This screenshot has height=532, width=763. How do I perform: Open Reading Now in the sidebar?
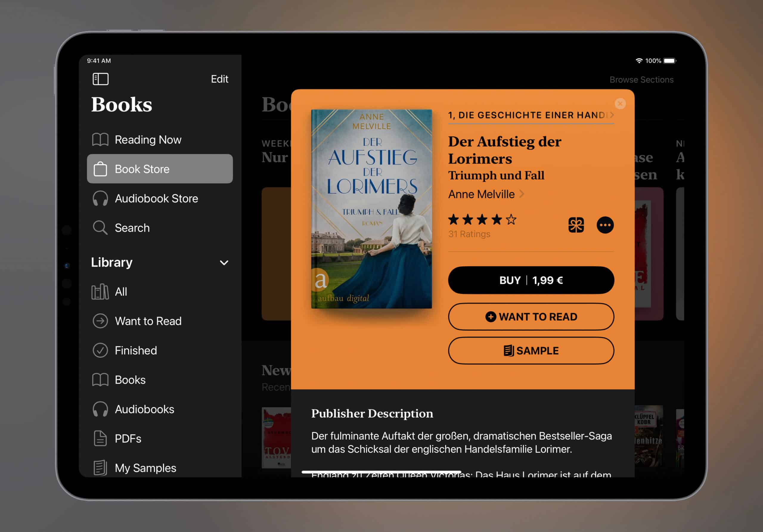pyautogui.click(x=160, y=139)
